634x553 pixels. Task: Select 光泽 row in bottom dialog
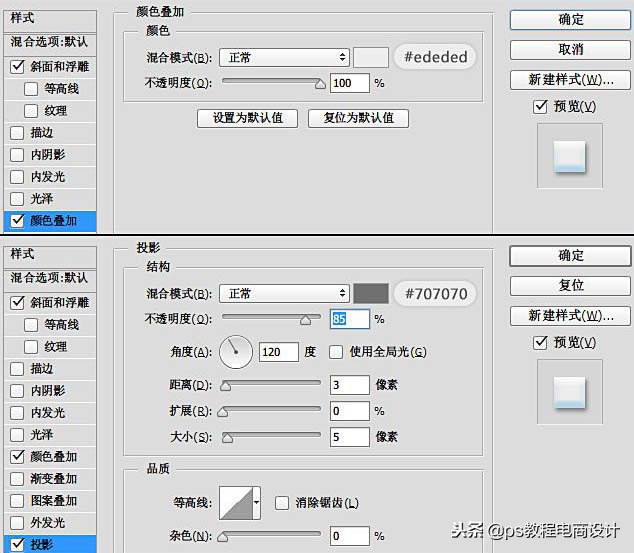point(50,435)
